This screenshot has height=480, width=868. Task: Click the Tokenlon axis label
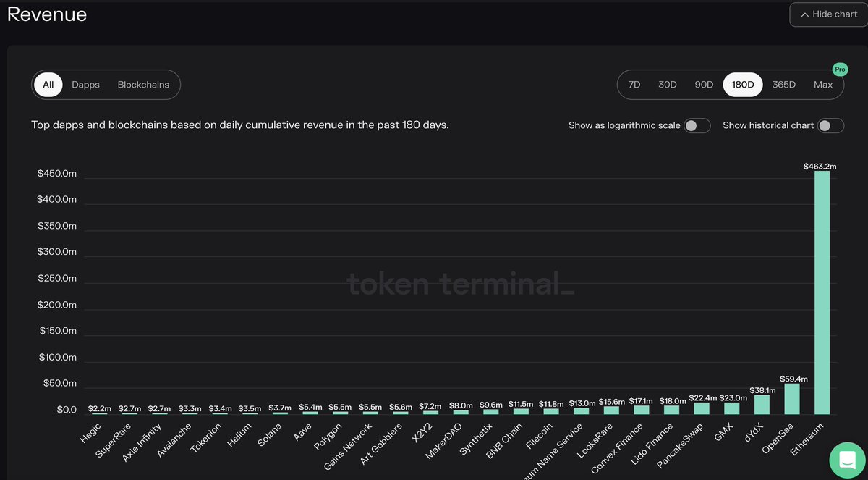[x=206, y=437]
